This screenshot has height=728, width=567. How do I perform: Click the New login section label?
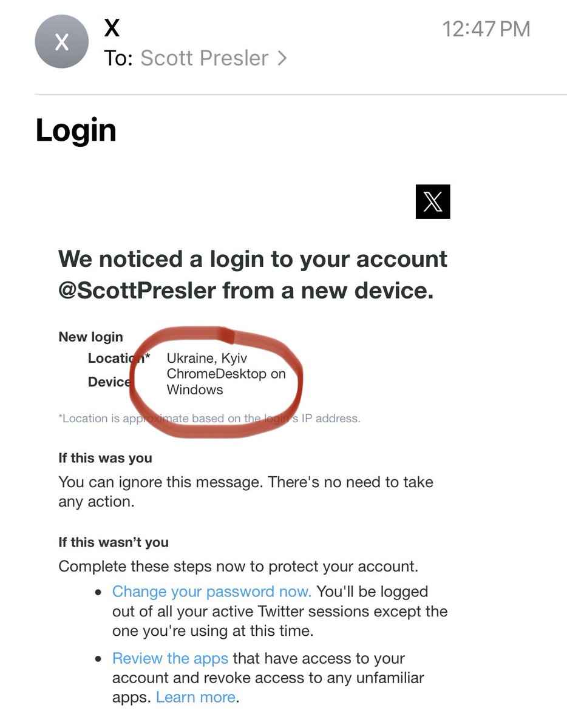point(90,337)
